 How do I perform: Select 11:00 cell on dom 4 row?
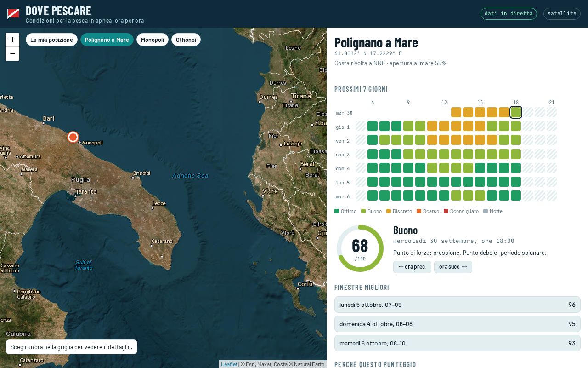(432, 168)
